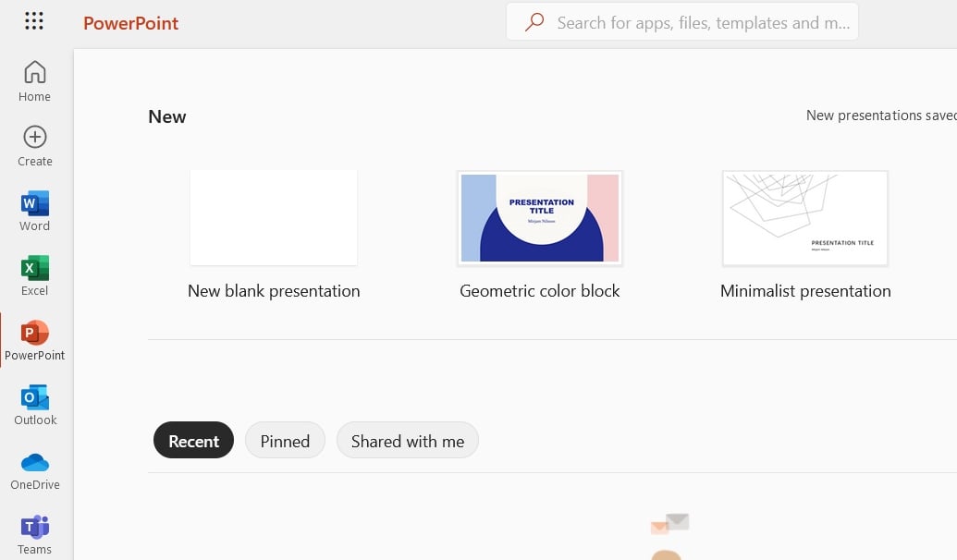Screen dimensions: 957x560
Task: Open the blank presentation thumbnail
Action: [x=274, y=218]
